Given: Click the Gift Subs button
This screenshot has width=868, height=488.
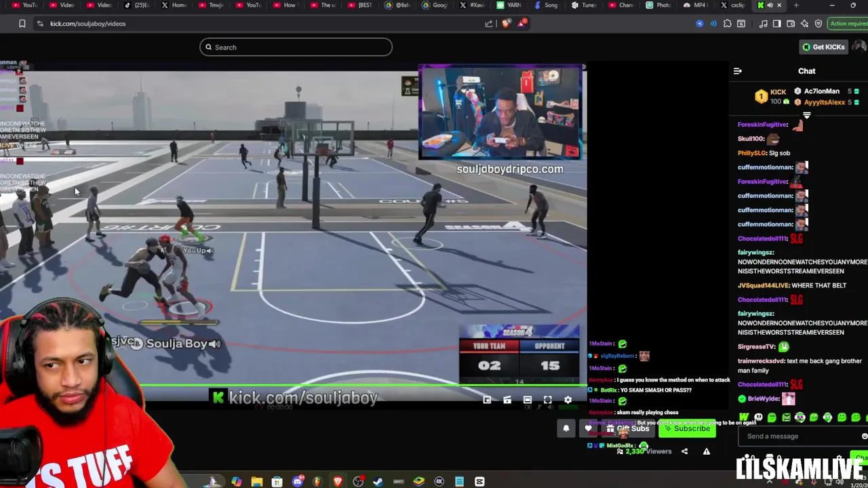Looking at the screenshot, I should click(629, 428).
